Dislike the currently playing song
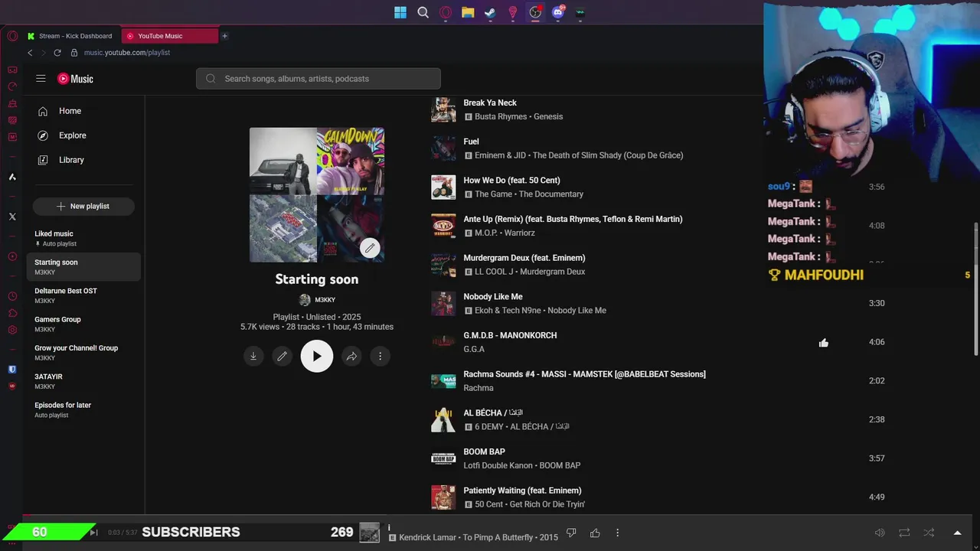980x551 pixels. click(x=571, y=533)
